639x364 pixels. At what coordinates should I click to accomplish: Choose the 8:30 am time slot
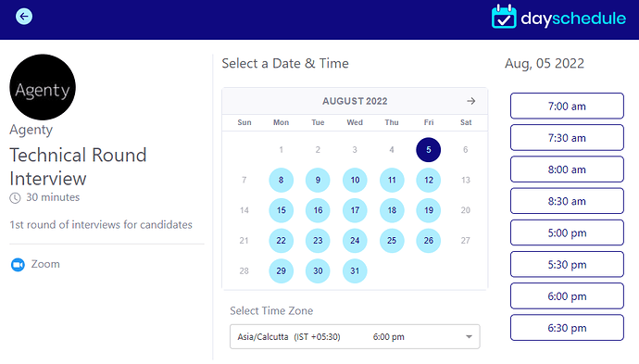click(x=567, y=201)
